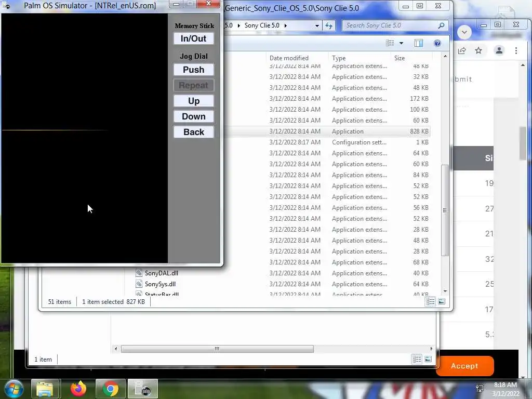
Task: Click the 51 items status bar text
Action: point(60,302)
